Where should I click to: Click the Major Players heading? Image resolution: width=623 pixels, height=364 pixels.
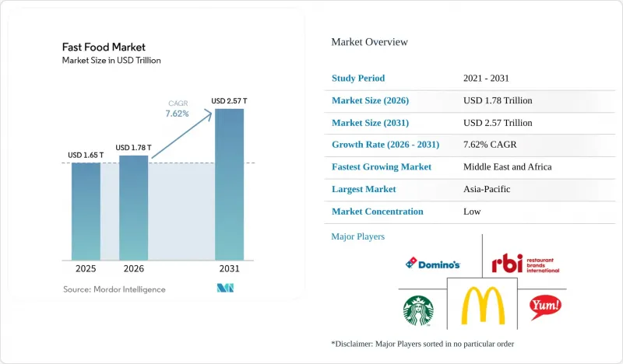[358, 236]
